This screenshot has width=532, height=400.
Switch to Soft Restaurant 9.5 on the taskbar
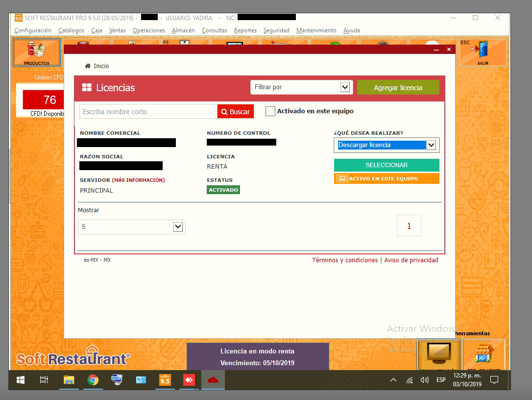165,380
